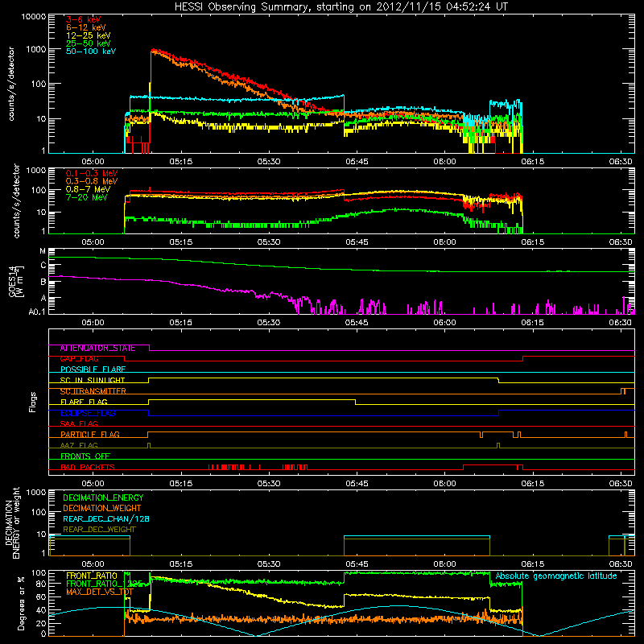Select the SC_IN_SUNLIGHT flag label
Screen dimensions: 644x644
coord(93,380)
